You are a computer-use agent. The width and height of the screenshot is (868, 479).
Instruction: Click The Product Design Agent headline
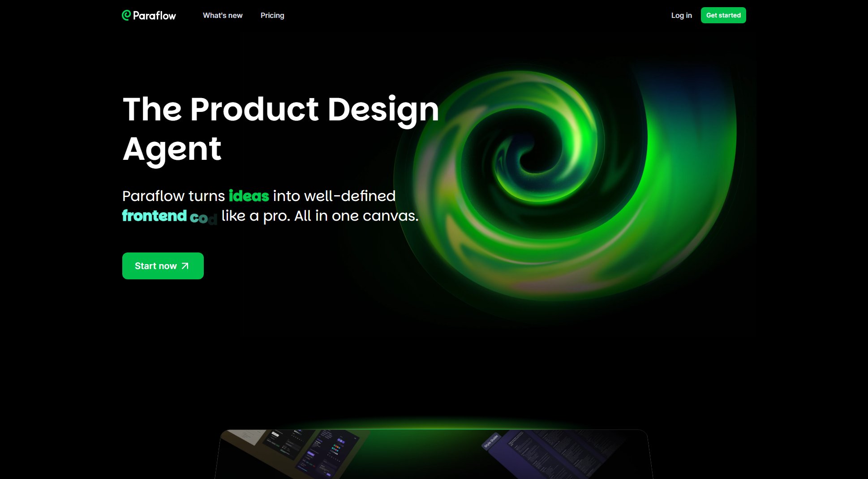pyautogui.click(x=281, y=128)
